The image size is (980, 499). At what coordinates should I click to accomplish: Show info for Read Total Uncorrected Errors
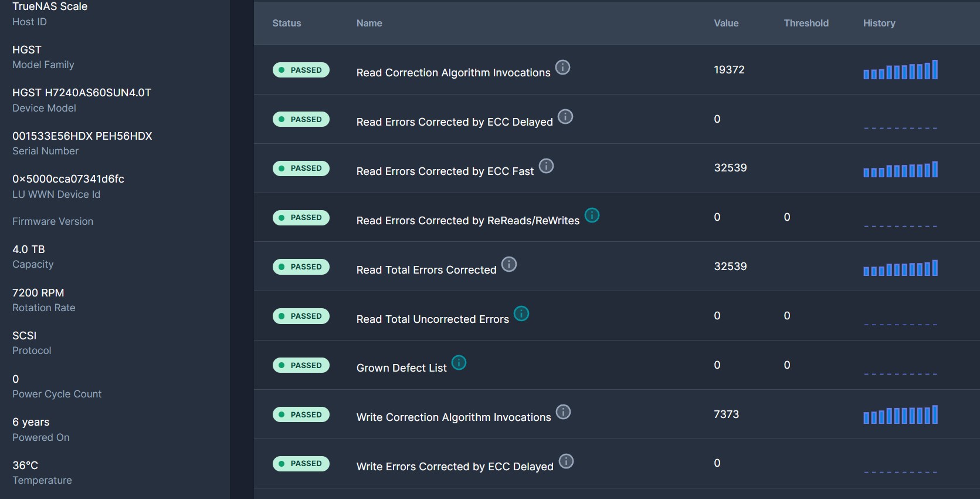tap(521, 314)
